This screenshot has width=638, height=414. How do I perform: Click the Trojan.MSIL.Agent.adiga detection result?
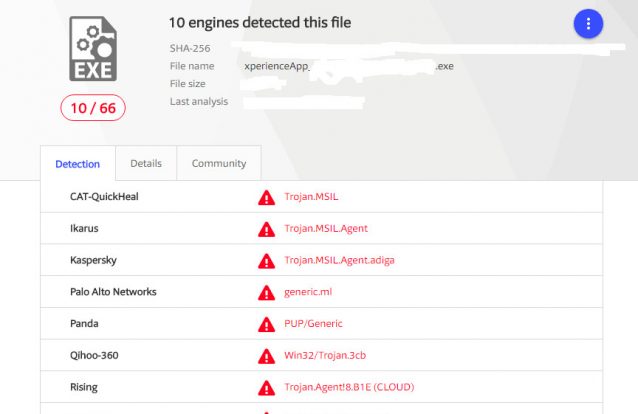[x=339, y=260]
